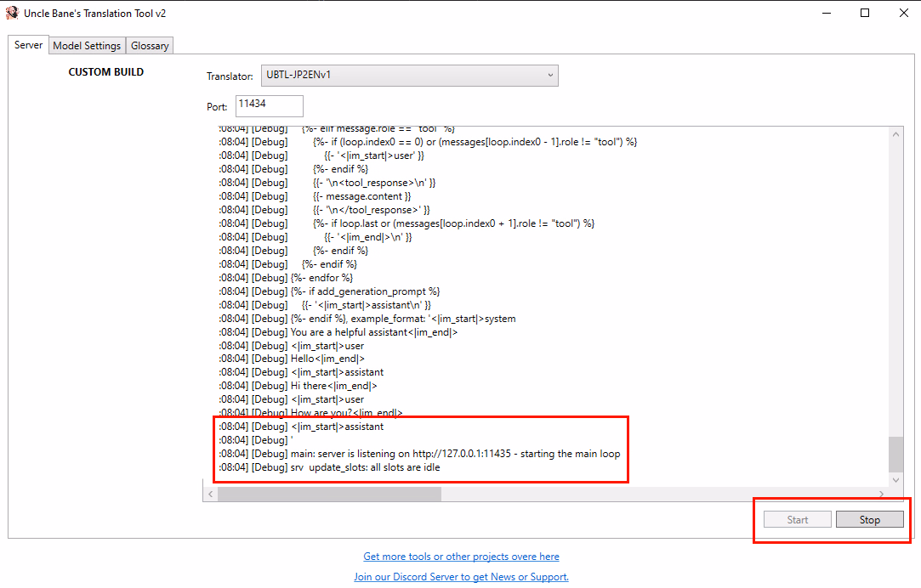Click the Uncle Bane app icon in title bar
The image size is (921, 588).
[12, 13]
